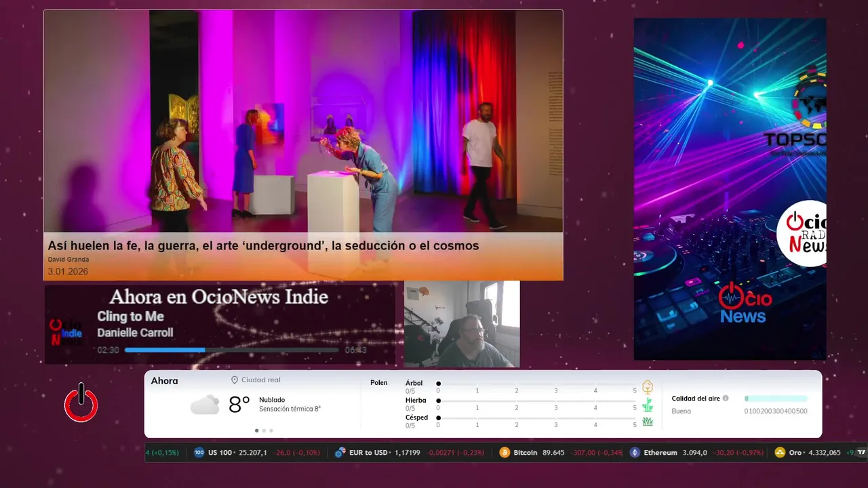868x488 pixels.
Task: Click the Ethereum change −30,20 (−0,97%)
Action: coord(738,453)
